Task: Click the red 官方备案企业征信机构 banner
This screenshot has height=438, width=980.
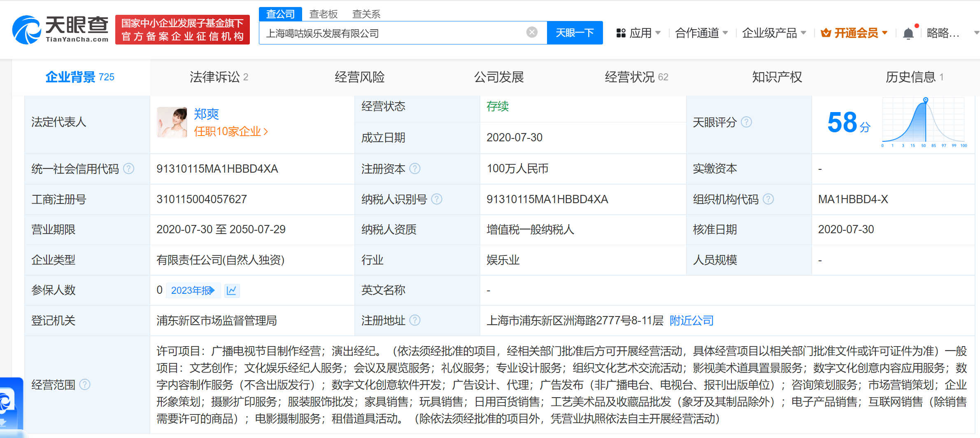Action: pos(182,30)
